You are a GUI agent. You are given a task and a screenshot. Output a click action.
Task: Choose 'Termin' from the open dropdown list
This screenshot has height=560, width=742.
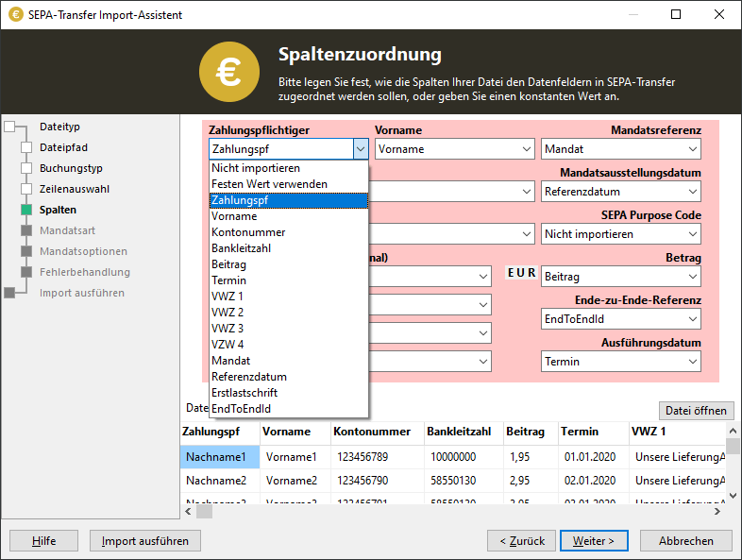289,280
